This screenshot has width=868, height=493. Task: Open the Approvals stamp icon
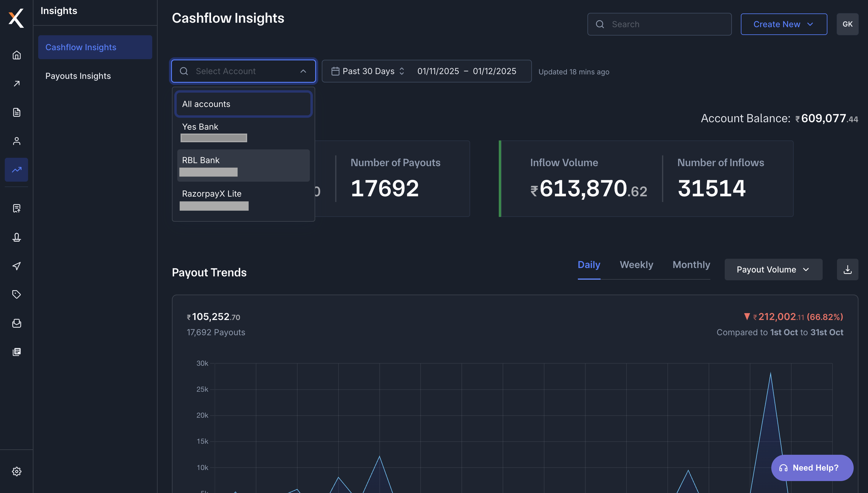(16, 237)
